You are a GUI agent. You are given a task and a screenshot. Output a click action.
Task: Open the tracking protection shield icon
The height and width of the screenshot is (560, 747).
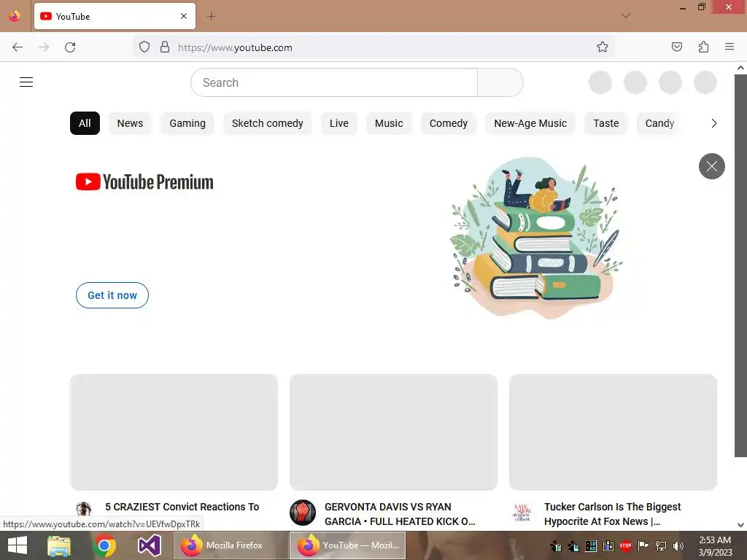[144, 47]
